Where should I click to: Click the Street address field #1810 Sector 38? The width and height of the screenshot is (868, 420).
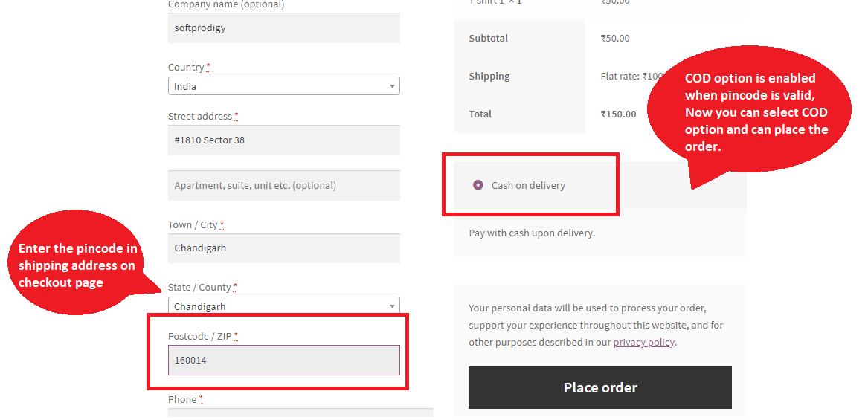click(283, 140)
